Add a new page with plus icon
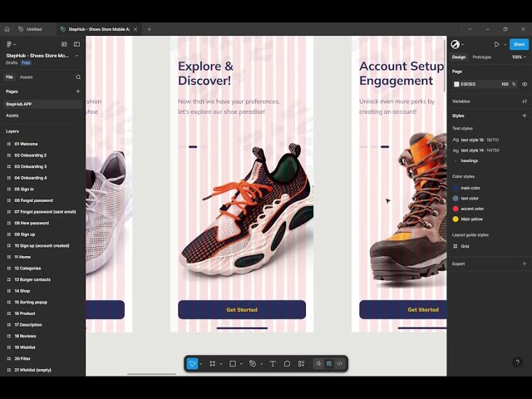 coord(78,91)
